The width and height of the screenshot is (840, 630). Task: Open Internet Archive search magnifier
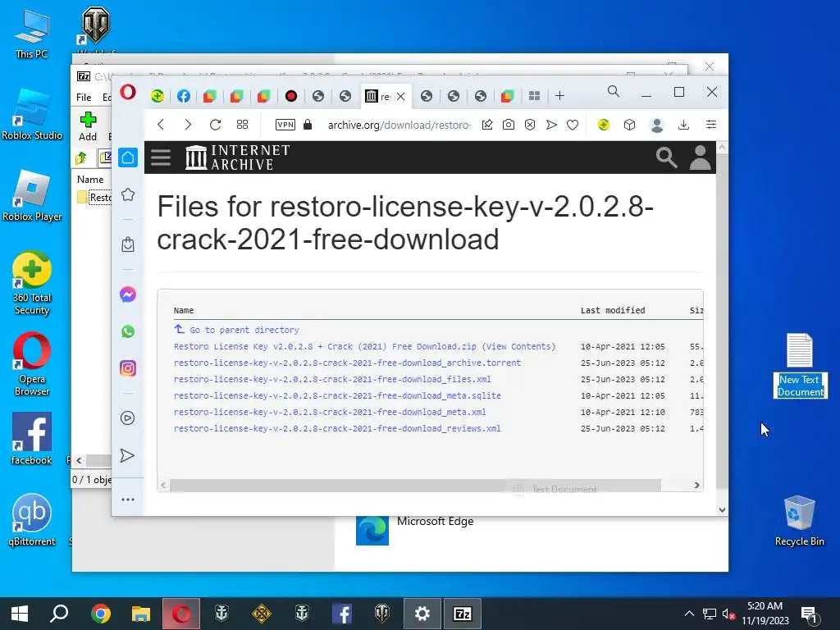pos(666,157)
